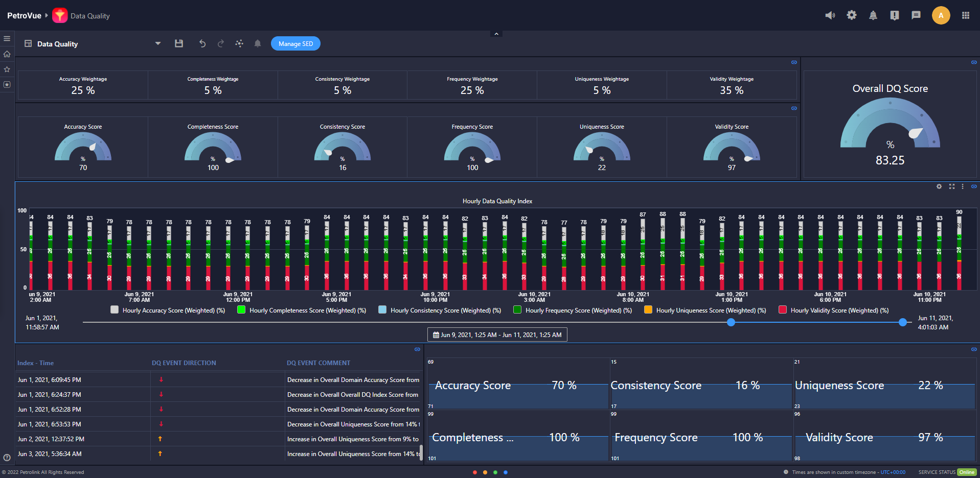Click the home icon in left sidebar
This screenshot has width=980, height=478.
[7, 54]
